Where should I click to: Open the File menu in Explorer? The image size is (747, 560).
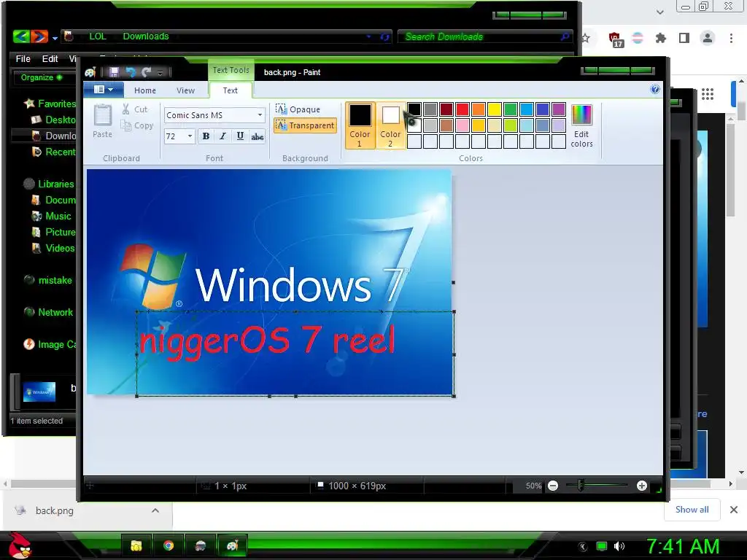point(23,58)
